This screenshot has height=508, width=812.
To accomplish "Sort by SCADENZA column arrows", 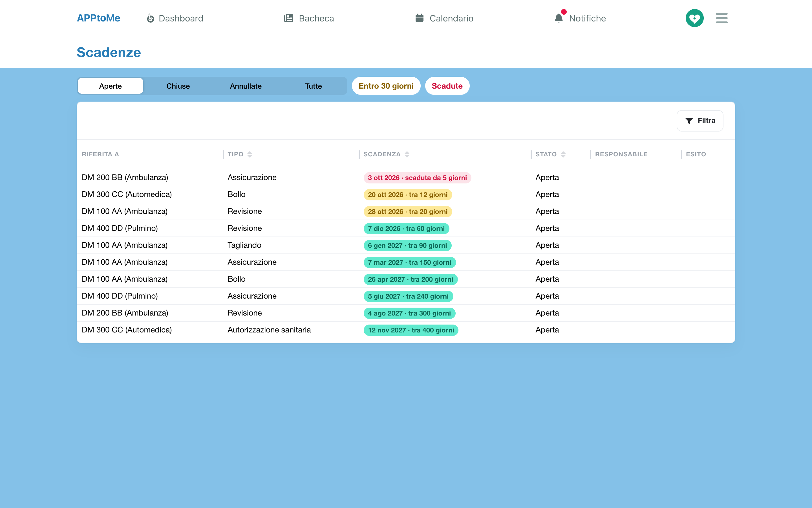I will (x=407, y=154).
